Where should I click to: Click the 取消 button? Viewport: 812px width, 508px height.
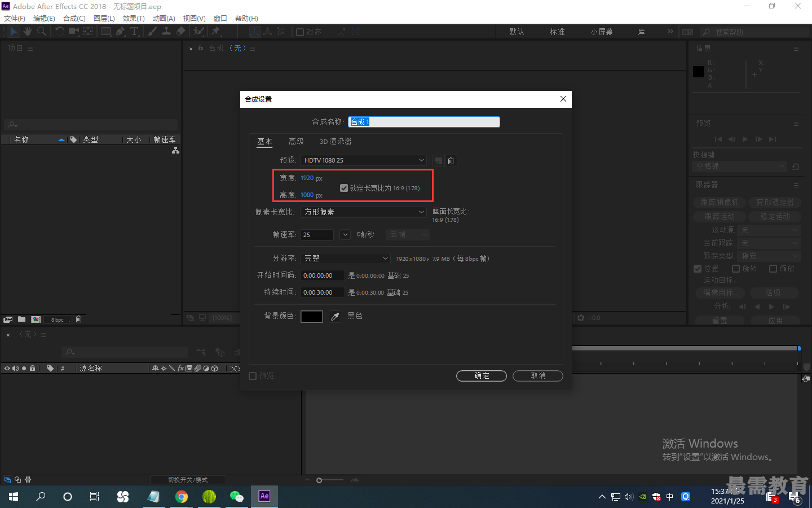(x=538, y=376)
